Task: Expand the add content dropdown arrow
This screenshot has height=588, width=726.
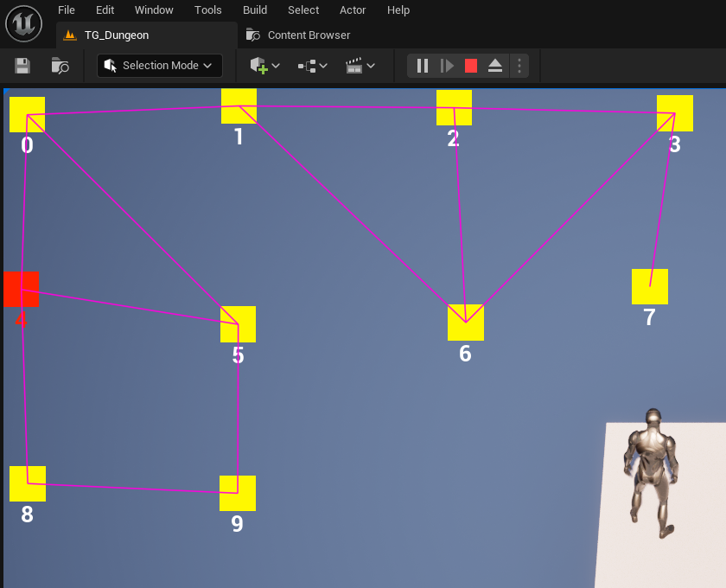Action: coord(276,66)
